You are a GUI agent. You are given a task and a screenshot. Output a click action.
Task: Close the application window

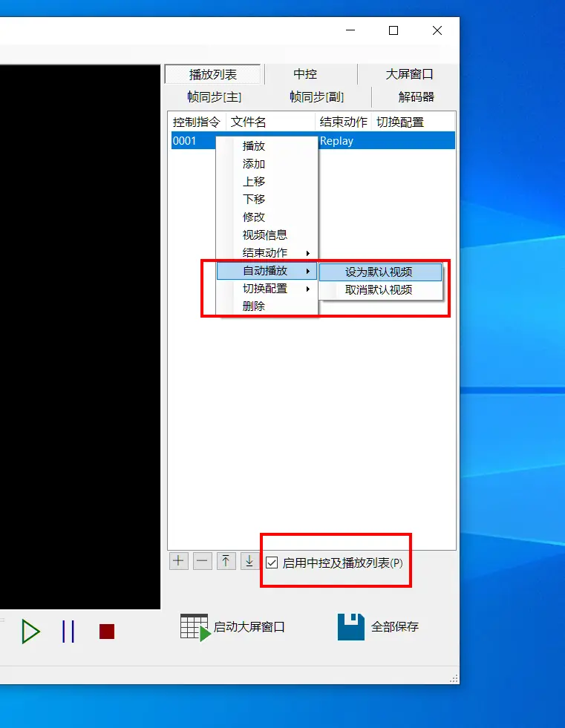click(x=437, y=30)
